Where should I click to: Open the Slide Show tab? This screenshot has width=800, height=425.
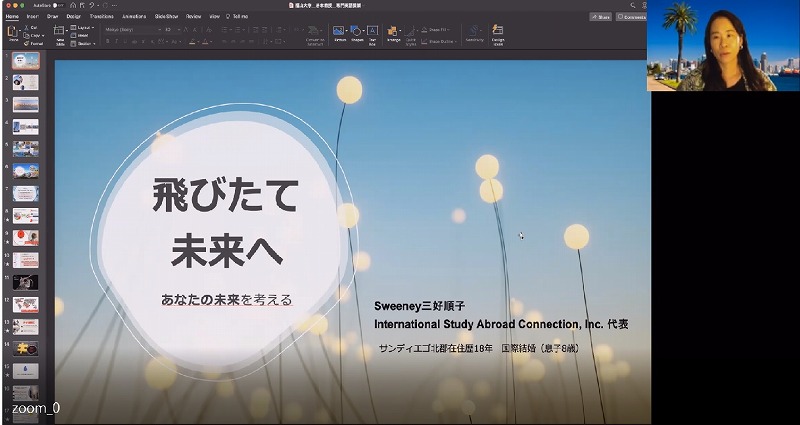coord(166,17)
